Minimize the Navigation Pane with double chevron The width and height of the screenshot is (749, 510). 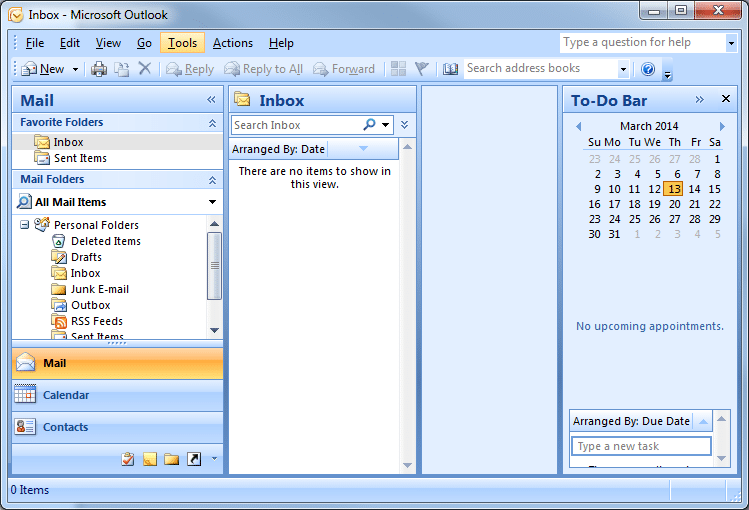point(211,99)
